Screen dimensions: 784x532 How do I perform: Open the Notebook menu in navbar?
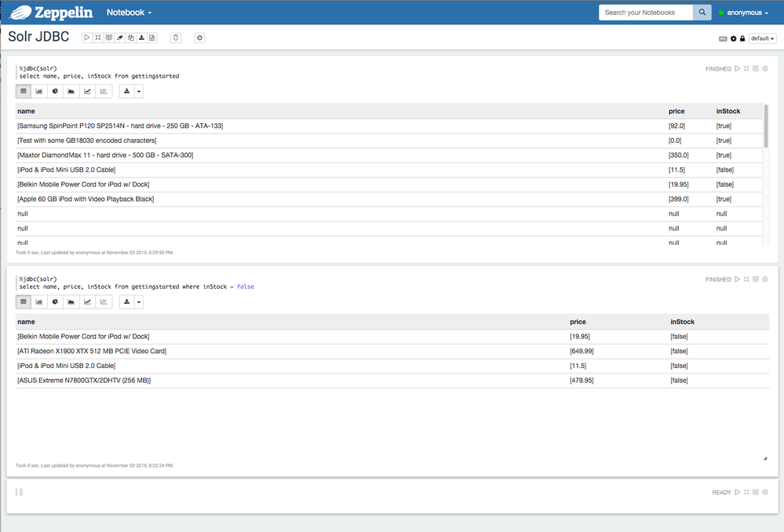tap(129, 13)
